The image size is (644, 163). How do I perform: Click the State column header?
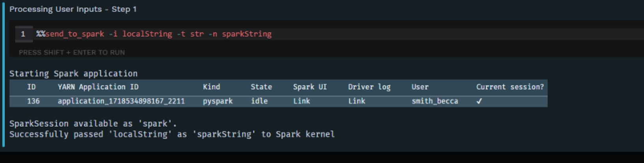pyautogui.click(x=261, y=87)
